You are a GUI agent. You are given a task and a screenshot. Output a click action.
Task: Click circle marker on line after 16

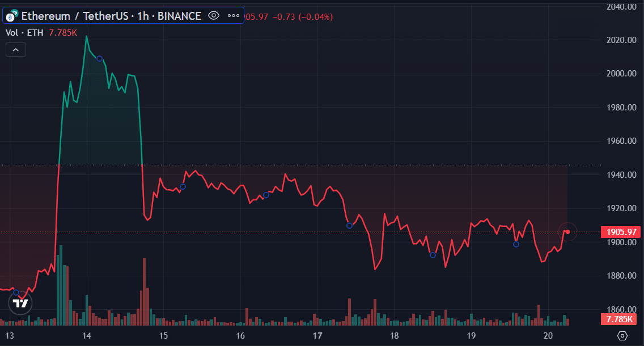point(266,195)
